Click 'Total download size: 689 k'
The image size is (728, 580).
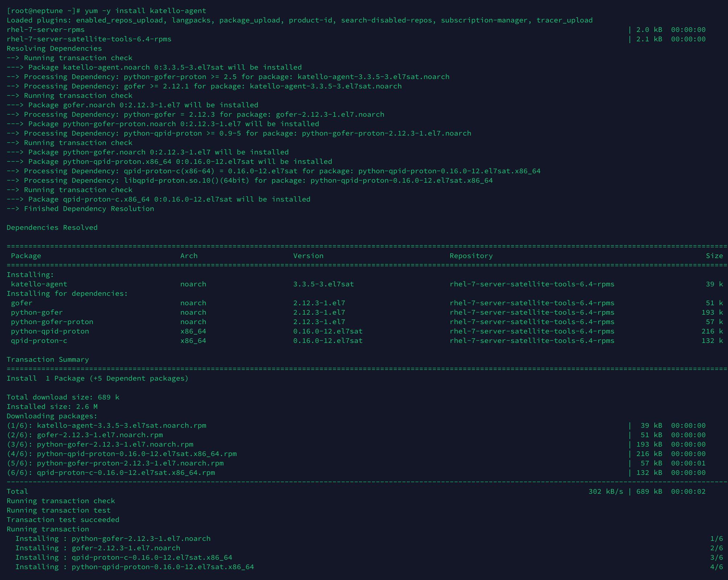pyautogui.click(x=63, y=397)
